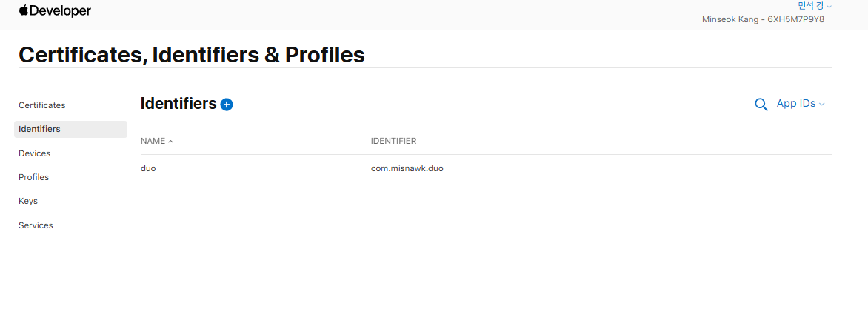Viewport: 868px width, 315px height.
Task: Expand the App IDs filter dropdown
Action: pyautogui.click(x=800, y=104)
